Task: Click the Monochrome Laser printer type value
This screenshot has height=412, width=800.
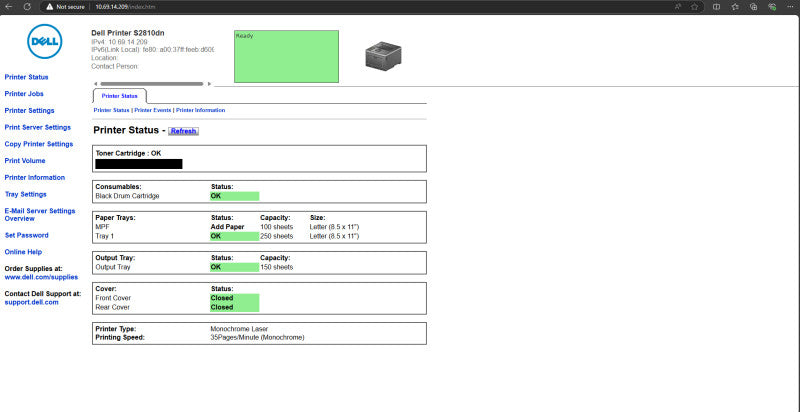Action: 239,329
